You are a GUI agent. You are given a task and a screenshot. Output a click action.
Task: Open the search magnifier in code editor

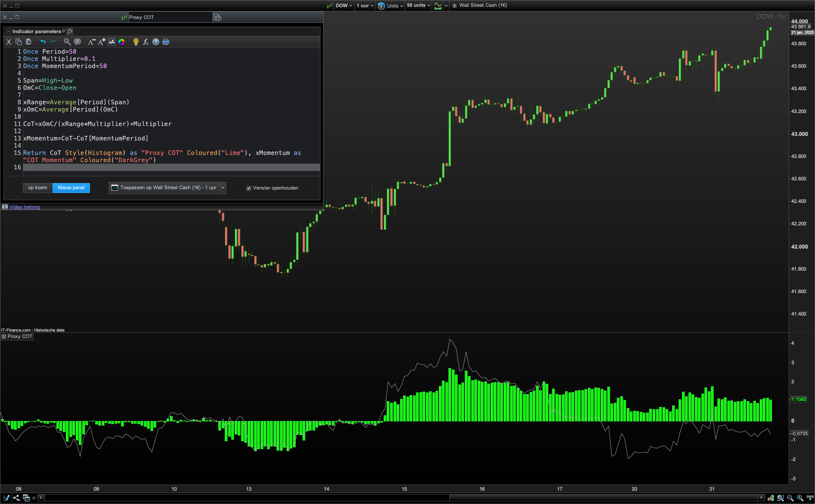67,42
